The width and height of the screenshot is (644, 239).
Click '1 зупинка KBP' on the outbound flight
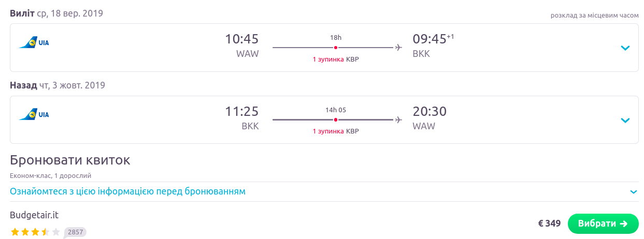point(336,59)
